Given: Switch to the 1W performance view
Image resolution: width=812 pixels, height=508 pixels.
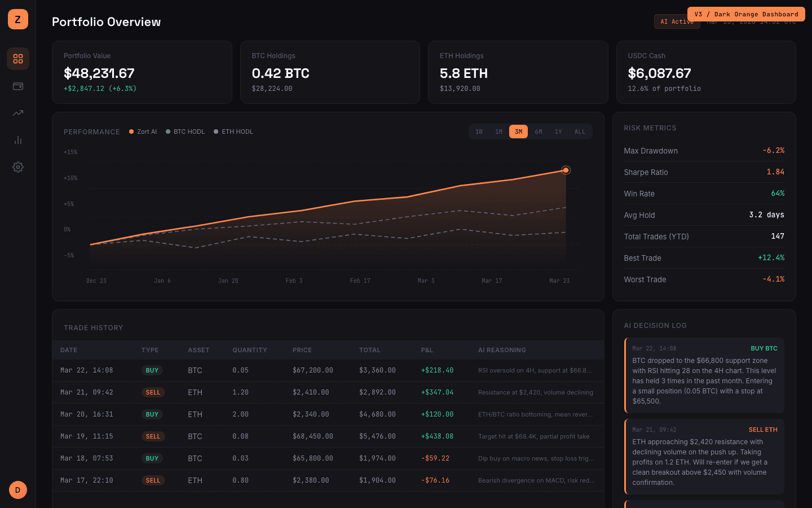Looking at the screenshot, I should [479, 131].
